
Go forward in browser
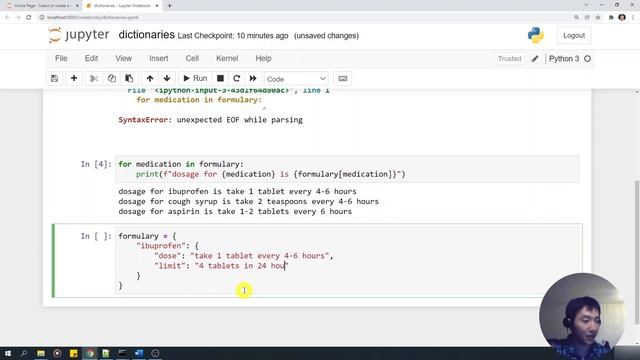tap(18, 18)
